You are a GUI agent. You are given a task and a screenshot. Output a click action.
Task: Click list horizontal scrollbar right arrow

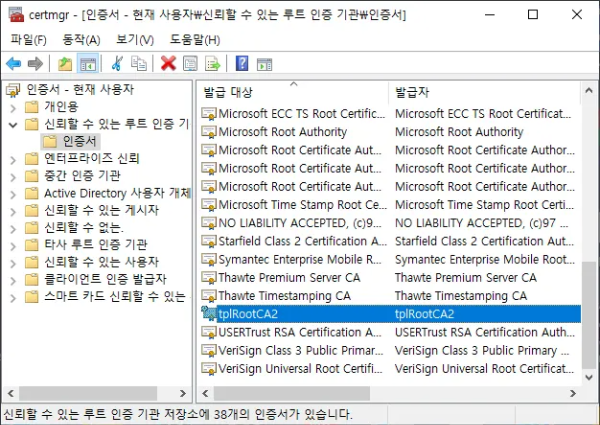tap(572, 393)
